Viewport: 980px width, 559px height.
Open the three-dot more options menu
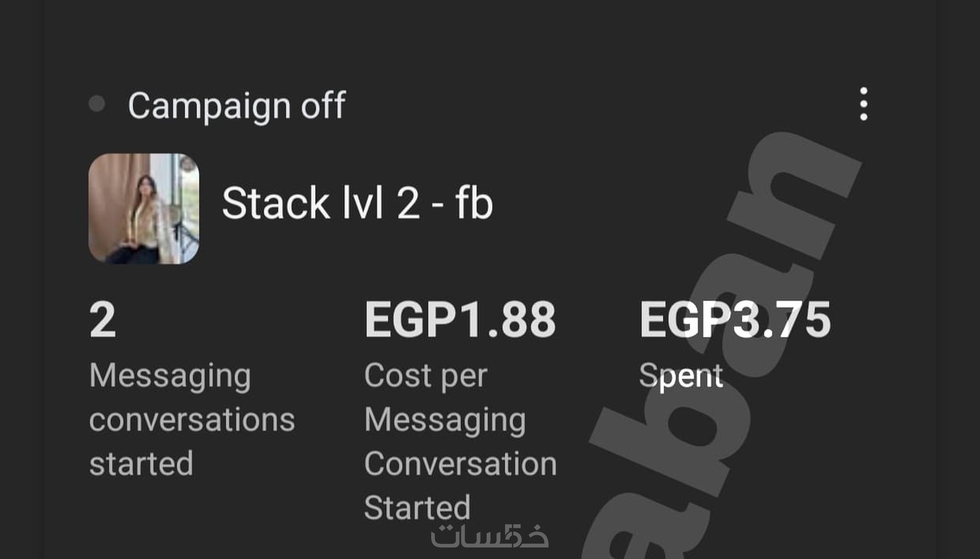[863, 104]
